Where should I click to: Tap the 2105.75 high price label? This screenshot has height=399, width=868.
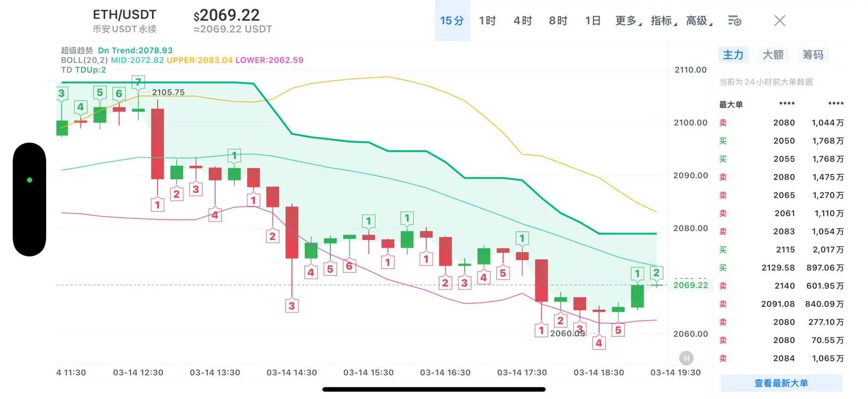(x=168, y=92)
